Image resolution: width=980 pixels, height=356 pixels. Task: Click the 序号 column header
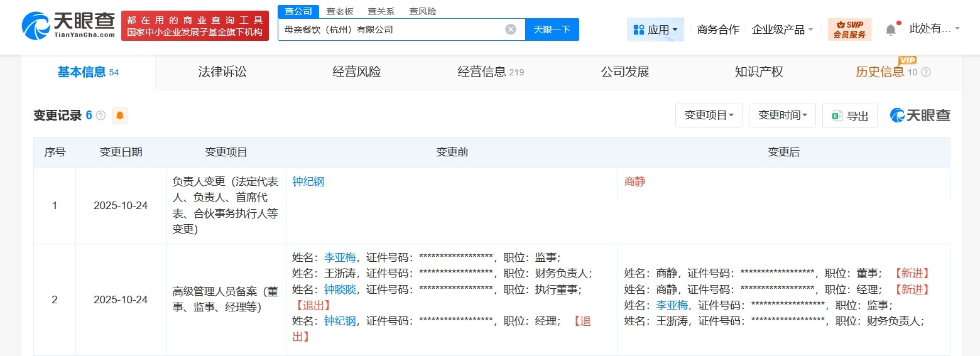pos(55,153)
